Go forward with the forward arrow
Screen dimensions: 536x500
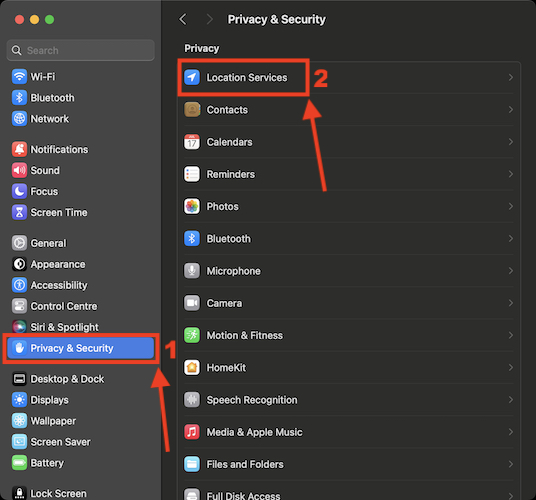click(x=210, y=19)
